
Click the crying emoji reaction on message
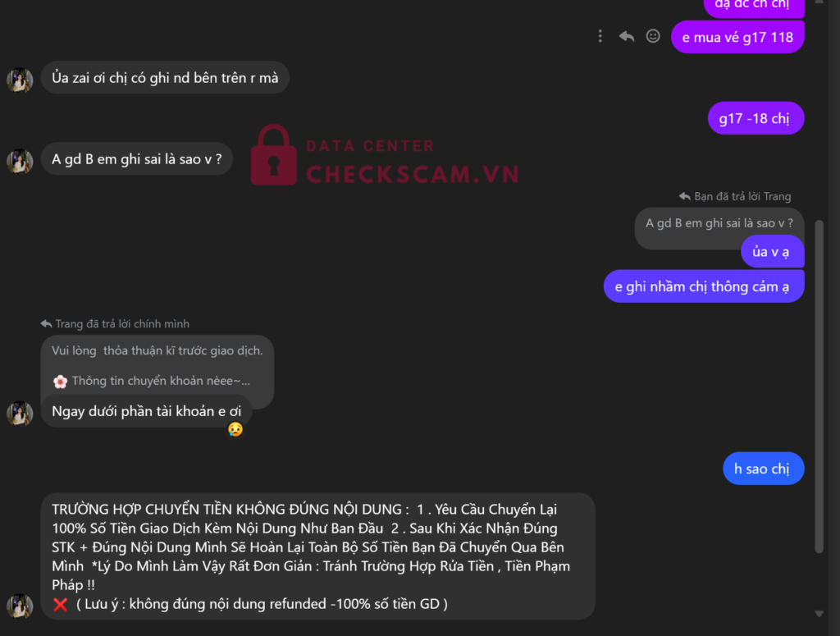[235, 429]
